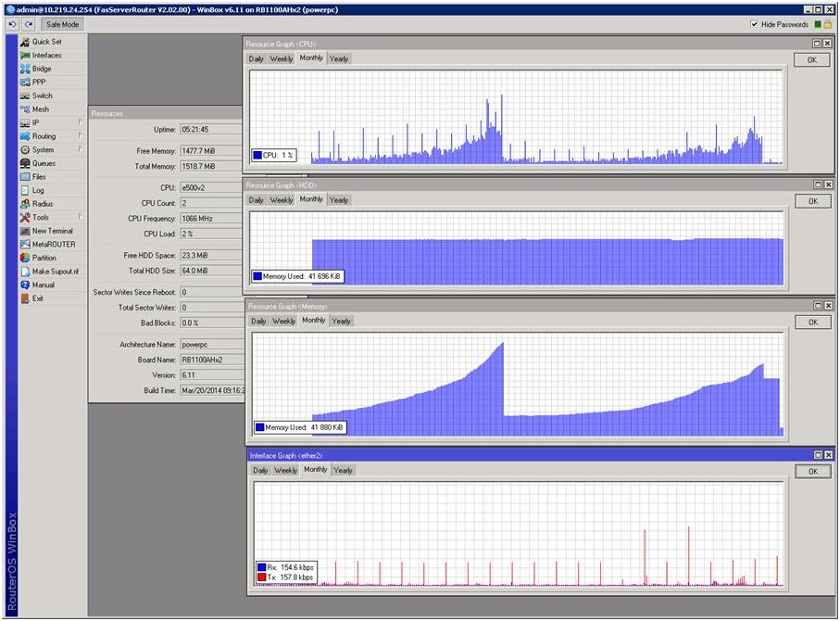Screen dimensions: 840x621
Task: Toggle Safe Mode on
Action: coord(63,24)
